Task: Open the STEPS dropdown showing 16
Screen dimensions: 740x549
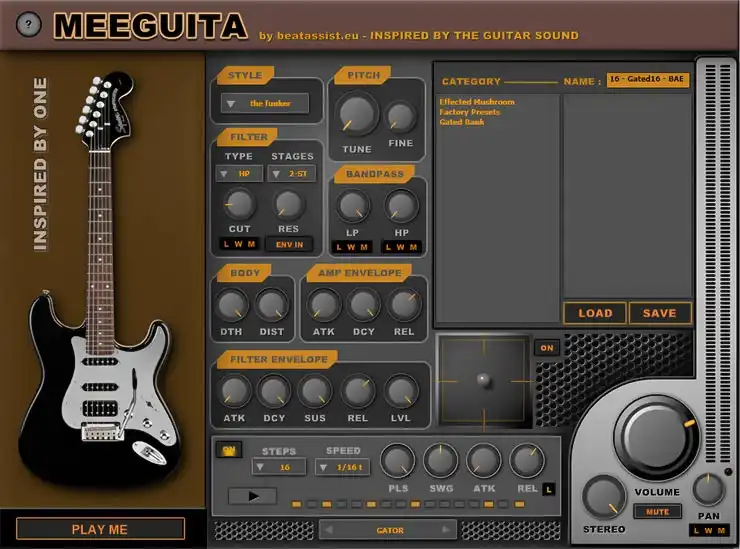Action: point(279,467)
